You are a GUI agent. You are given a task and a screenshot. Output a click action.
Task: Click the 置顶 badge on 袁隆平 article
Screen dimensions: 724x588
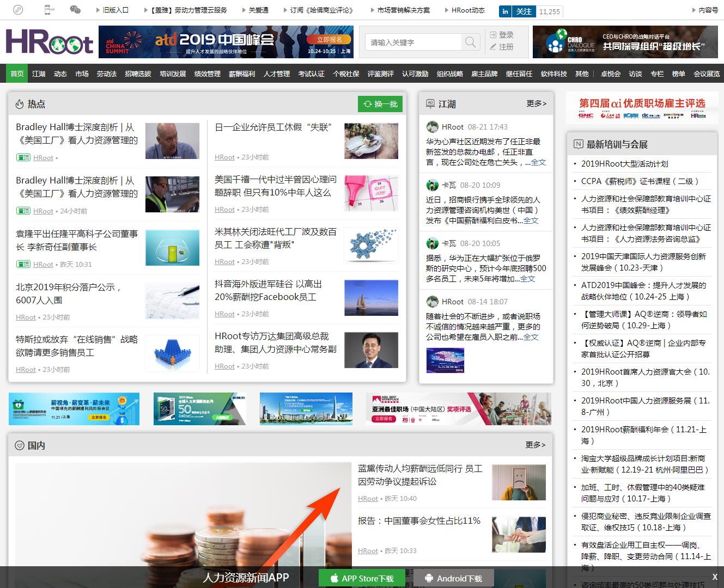pyautogui.click(x=23, y=265)
